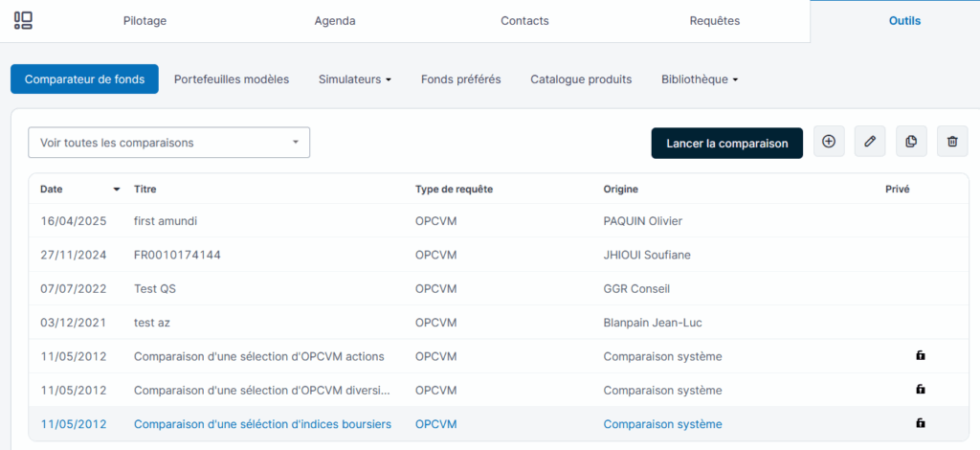Open the Requêtes tab
This screenshot has height=450, width=980.
coord(715,21)
